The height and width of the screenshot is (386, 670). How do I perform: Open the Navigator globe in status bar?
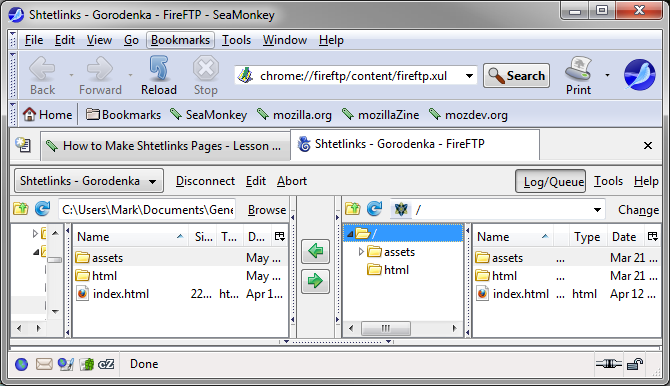pos(21,364)
